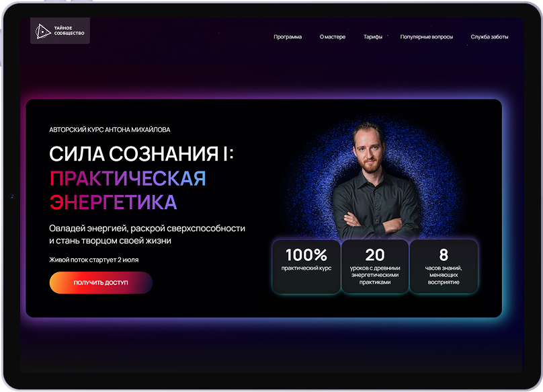Select the 20 уроков stat card
The height and width of the screenshot is (392, 543).
[375, 266]
